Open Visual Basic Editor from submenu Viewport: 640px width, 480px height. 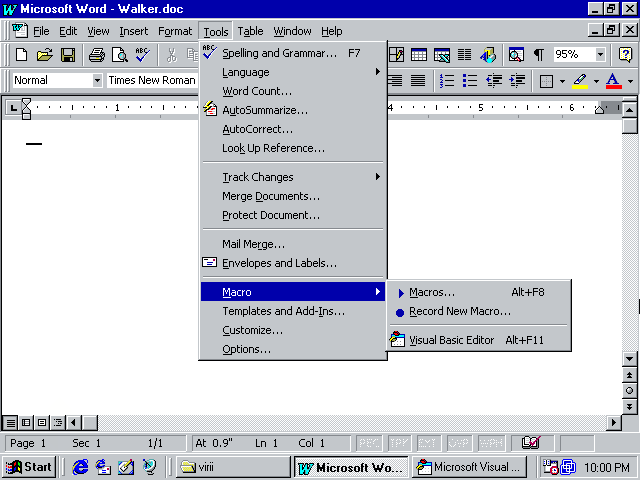pyautogui.click(x=478, y=340)
